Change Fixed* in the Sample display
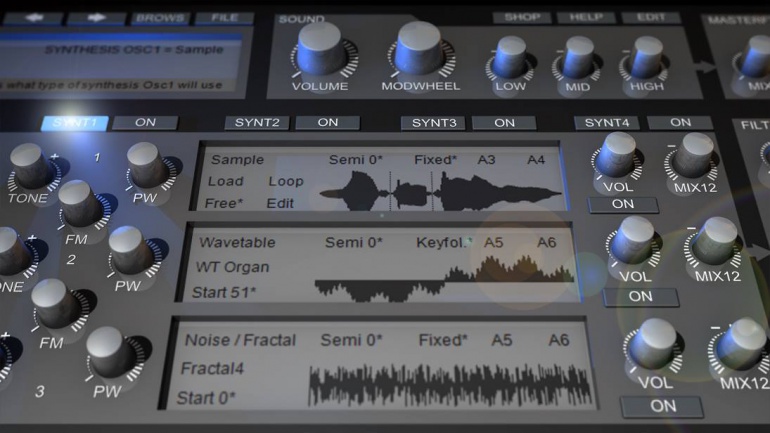This screenshot has width=770, height=433. (x=436, y=160)
